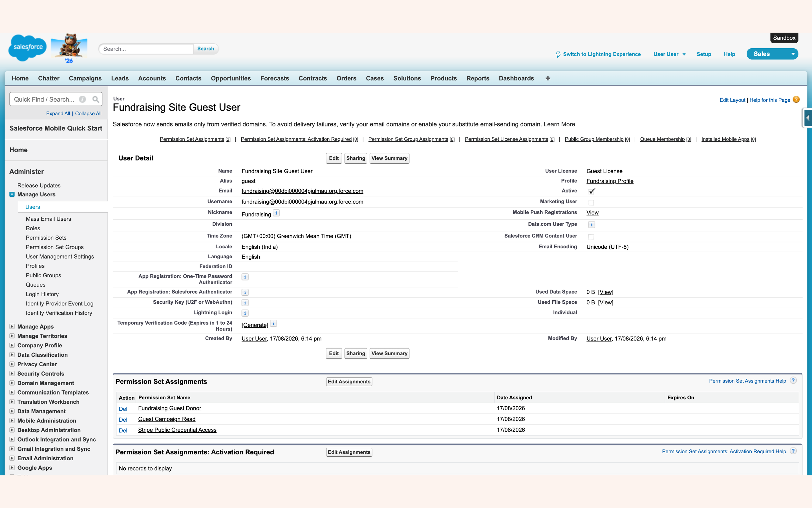The width and height of the screenshot is (812, 508).
Task: Click the Setup link
Action: coord(704,54)
